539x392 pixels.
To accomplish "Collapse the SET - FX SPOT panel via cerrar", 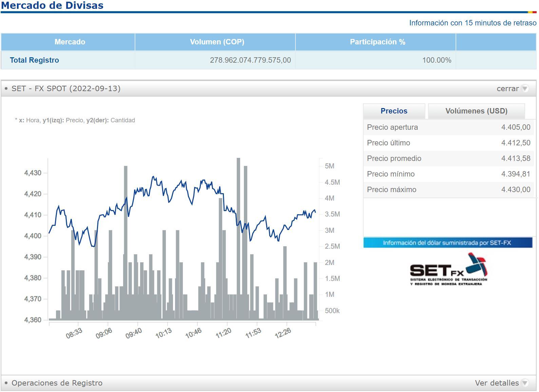I will click(x=507, y=88).
